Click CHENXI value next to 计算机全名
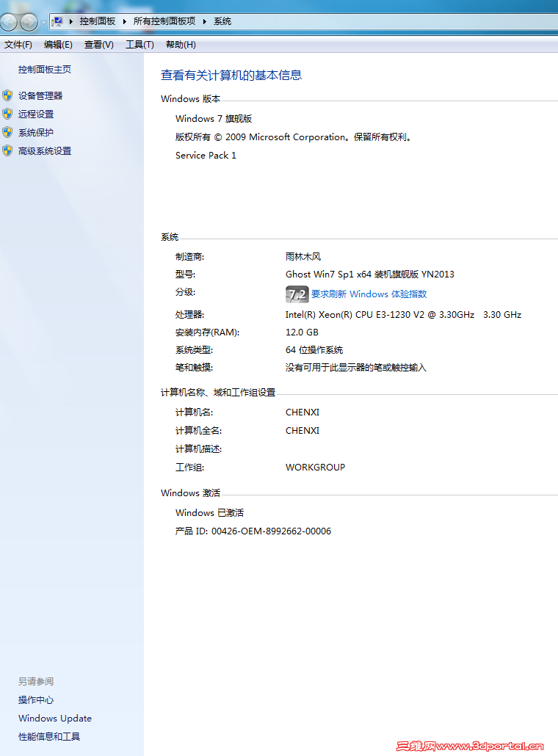The height and width of the screenshot is (756, 558). coord(302,431)
